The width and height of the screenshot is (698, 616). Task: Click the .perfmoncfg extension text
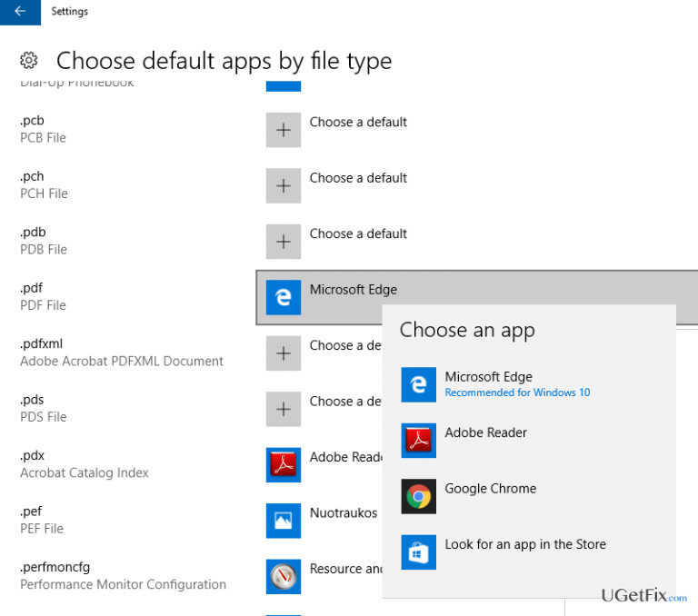(55, 567)
